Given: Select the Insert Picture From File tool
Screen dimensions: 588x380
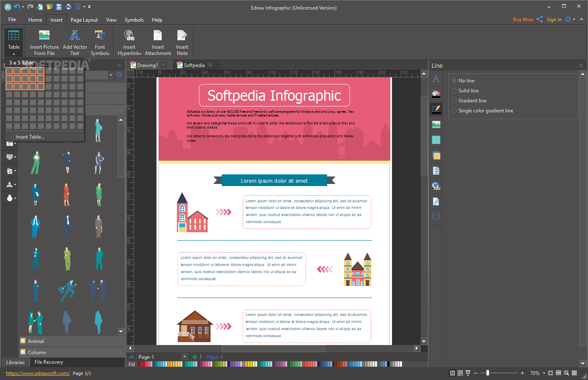Looking at the screenshot, I should [x=44, y=42].
